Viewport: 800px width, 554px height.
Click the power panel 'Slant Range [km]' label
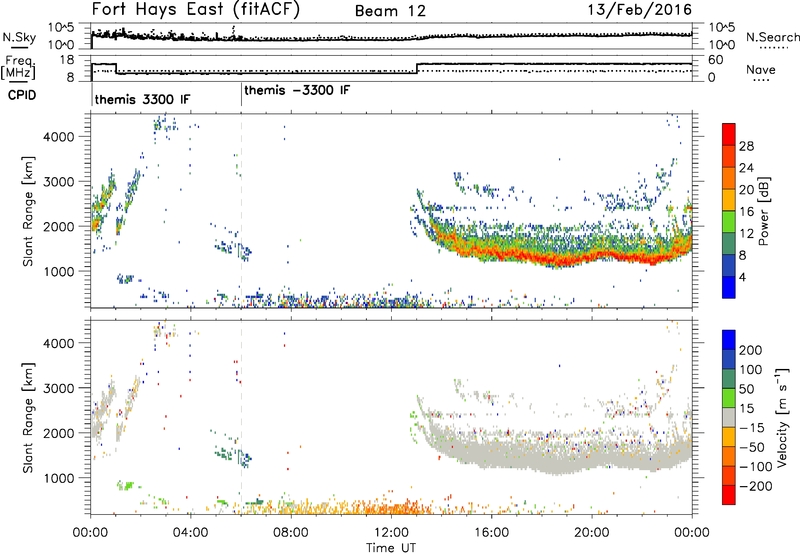pyautogui.click(x=28, y=211)
